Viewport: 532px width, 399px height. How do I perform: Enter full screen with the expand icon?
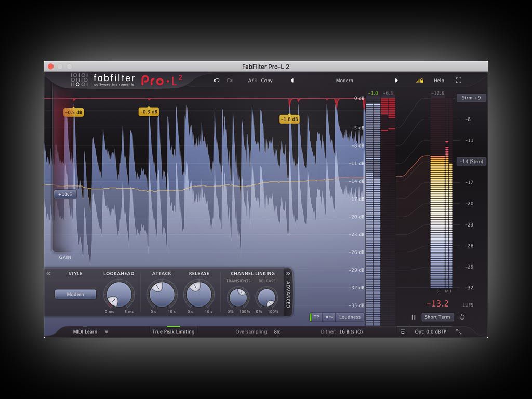[458, 81]
